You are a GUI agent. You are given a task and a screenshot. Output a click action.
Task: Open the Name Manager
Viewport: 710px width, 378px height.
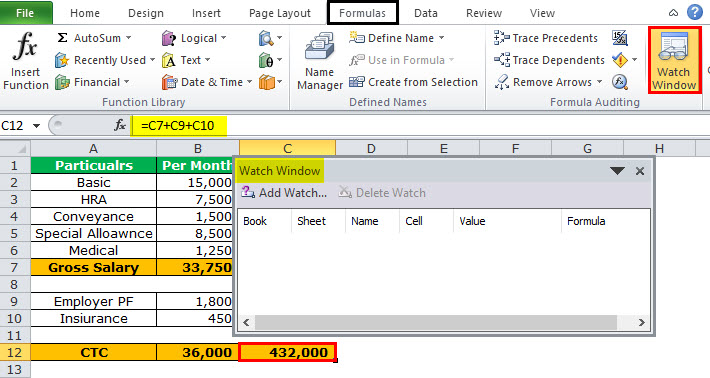click(320, 61)
